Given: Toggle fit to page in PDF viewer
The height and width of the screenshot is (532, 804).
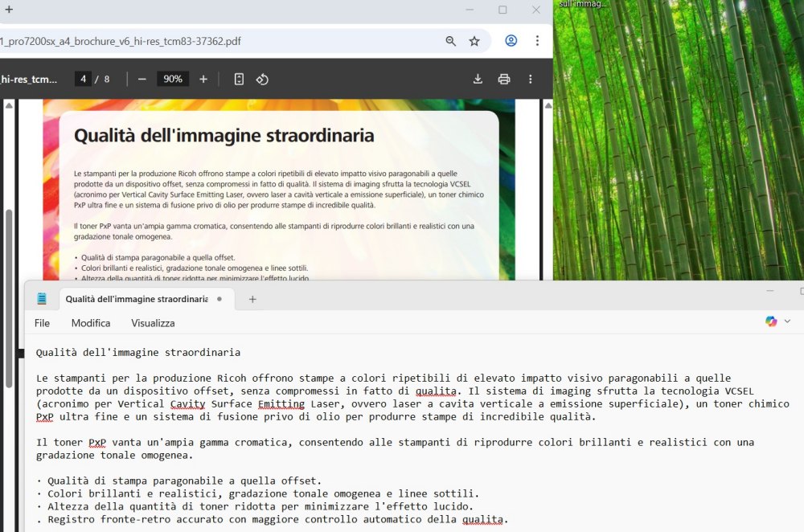Looking at the screenshot, I should [239, 80].
